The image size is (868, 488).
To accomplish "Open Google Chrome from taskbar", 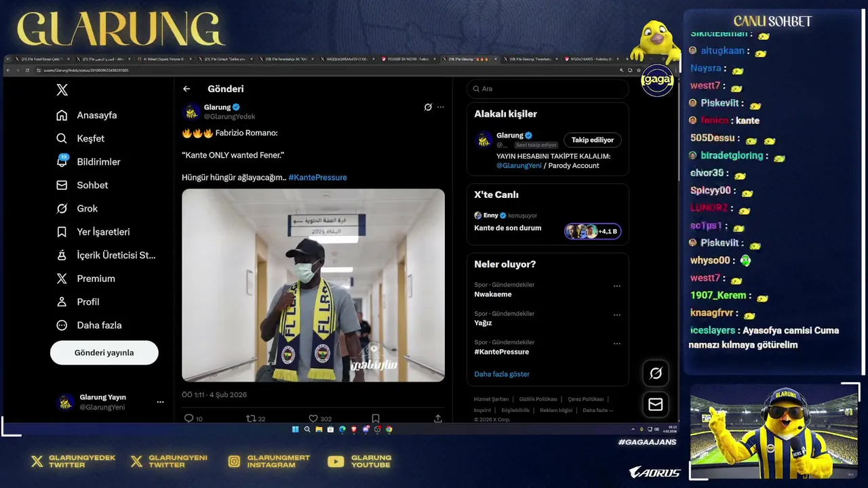I will (389, 429).
